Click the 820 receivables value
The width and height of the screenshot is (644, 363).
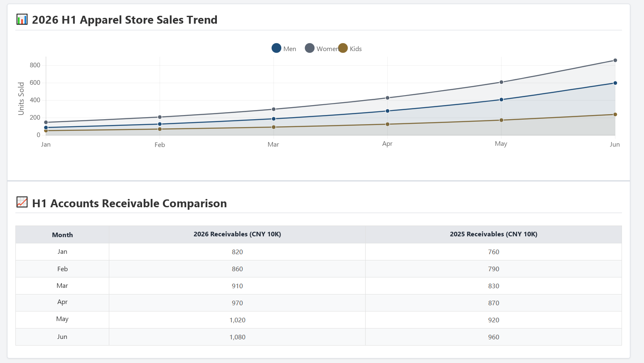[x=237, y=252]
